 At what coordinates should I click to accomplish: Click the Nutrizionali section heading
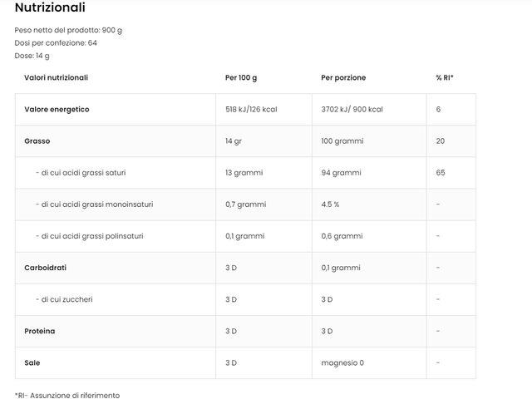[x=50, y=8]
